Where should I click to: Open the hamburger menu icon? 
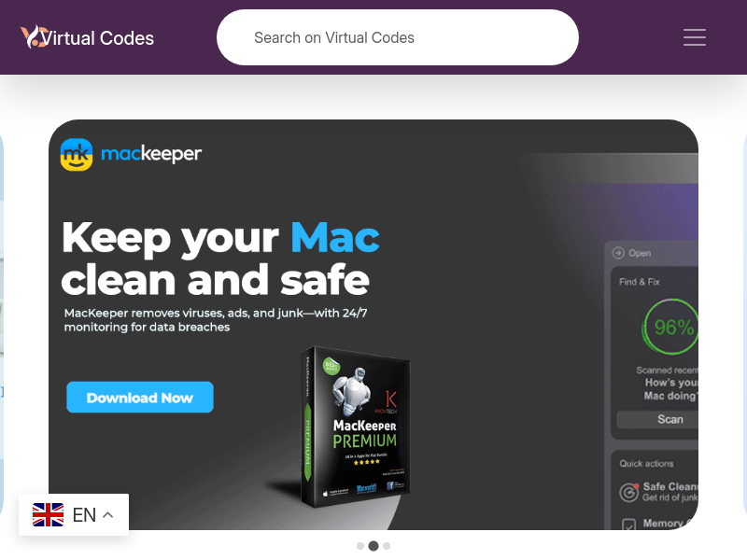694,37
